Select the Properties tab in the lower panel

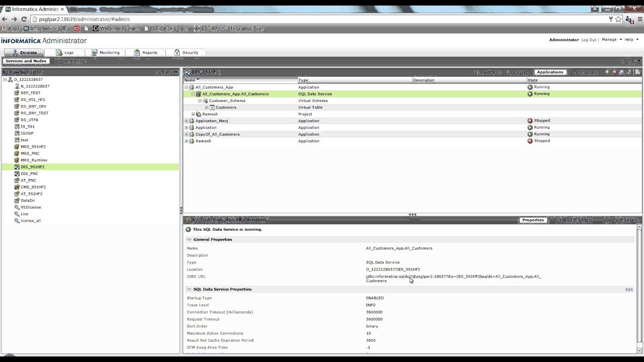coord(533,220)
